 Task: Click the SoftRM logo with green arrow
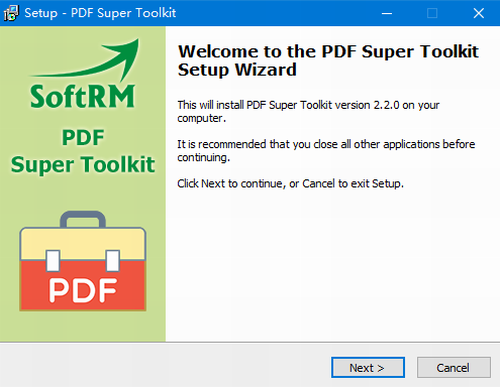pos(83,73)
